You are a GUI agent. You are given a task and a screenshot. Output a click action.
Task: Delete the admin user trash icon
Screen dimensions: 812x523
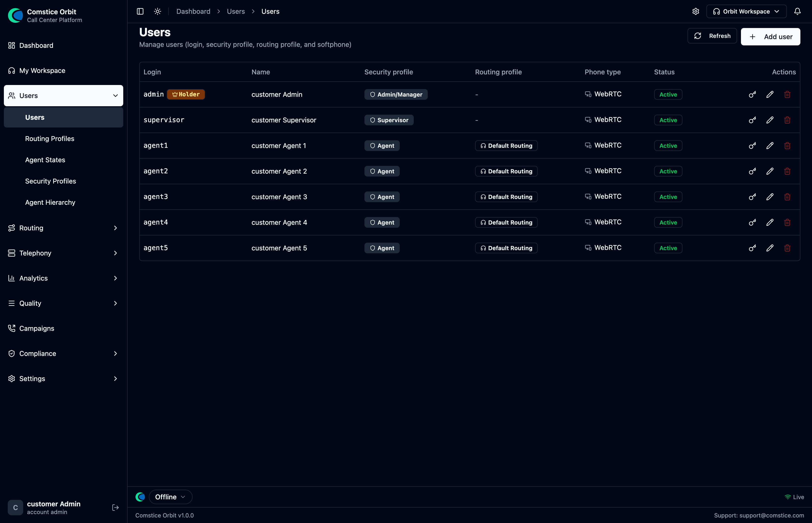(787, 94)
